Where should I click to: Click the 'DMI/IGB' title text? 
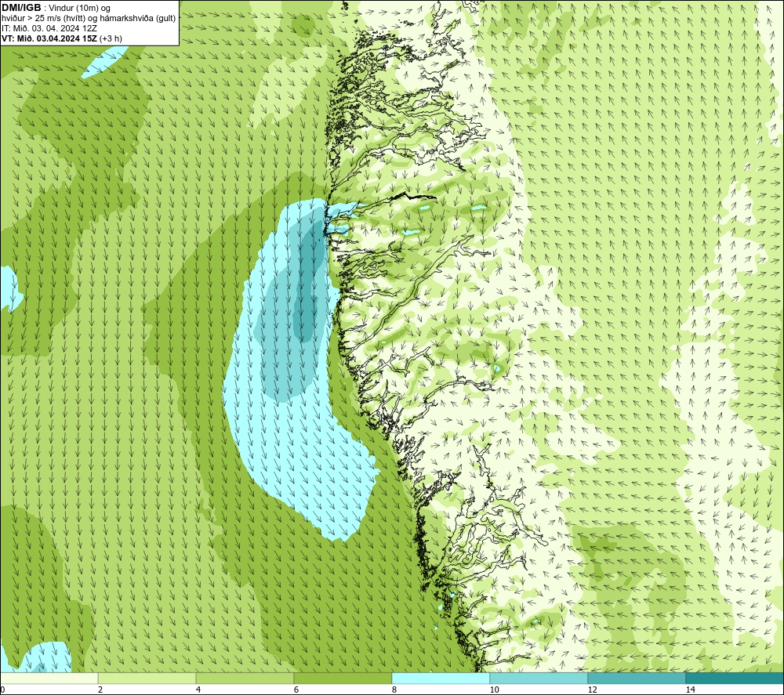coord(21,8)
